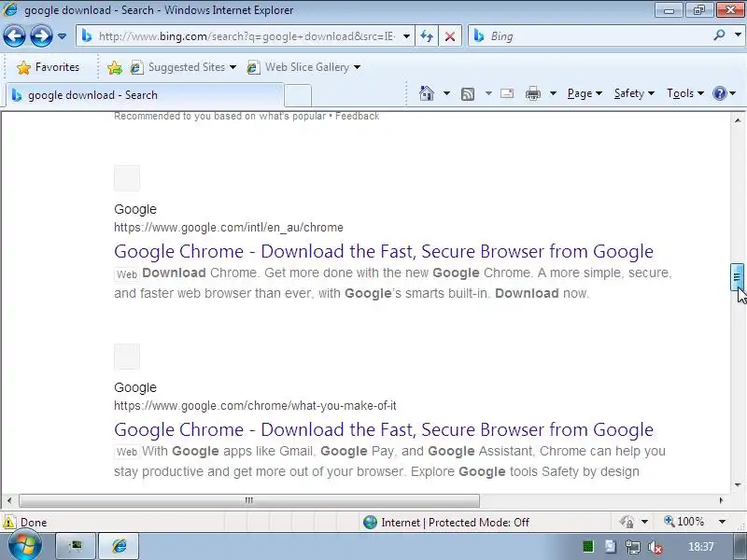Click the horizontal scrollbar left arrow

8,500
